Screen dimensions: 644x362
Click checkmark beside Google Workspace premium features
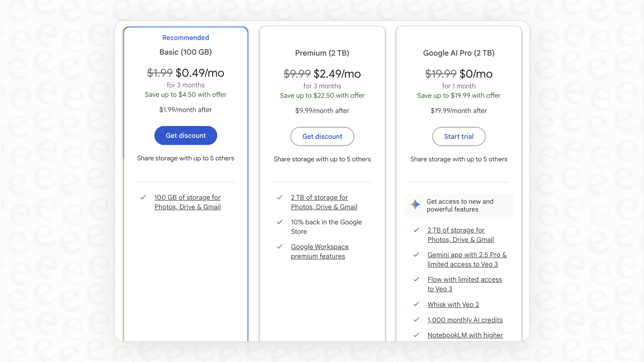pos(280,247)
